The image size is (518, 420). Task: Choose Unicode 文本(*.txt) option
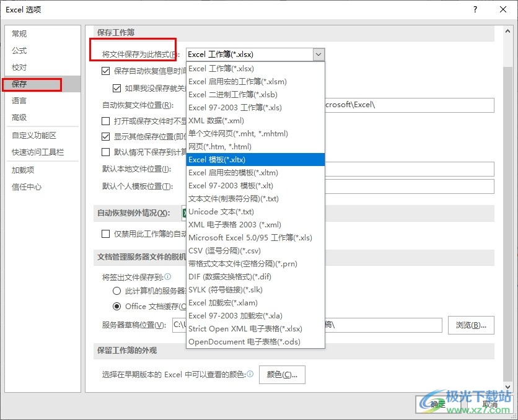(255, 212)
